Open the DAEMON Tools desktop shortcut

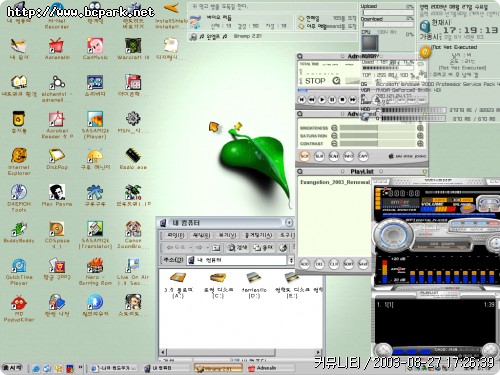tap(19, 198)
